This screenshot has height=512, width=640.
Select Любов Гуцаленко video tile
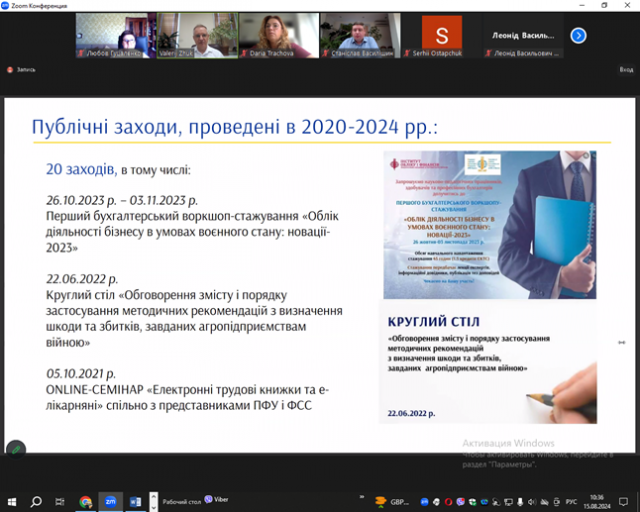116,36
